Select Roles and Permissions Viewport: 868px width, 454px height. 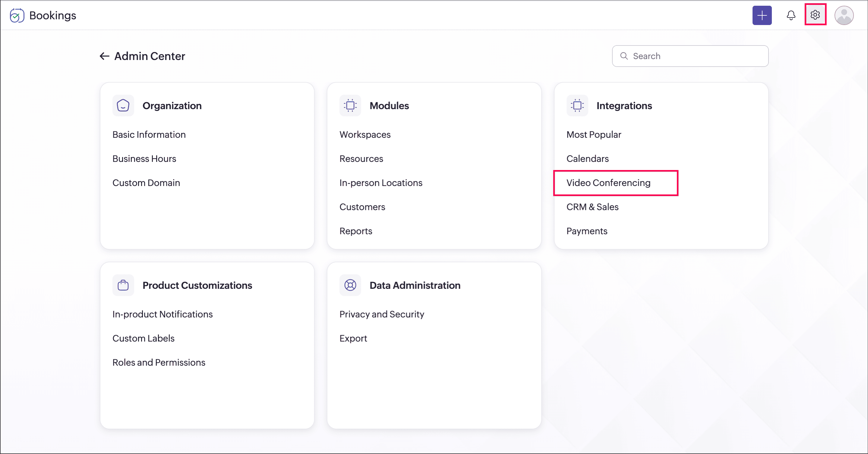coord(159,362)
